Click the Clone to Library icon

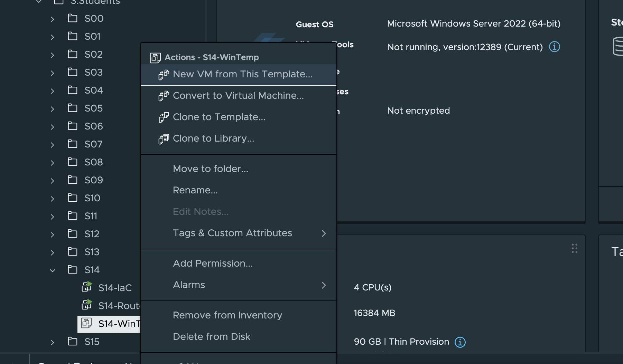[164, 139]
